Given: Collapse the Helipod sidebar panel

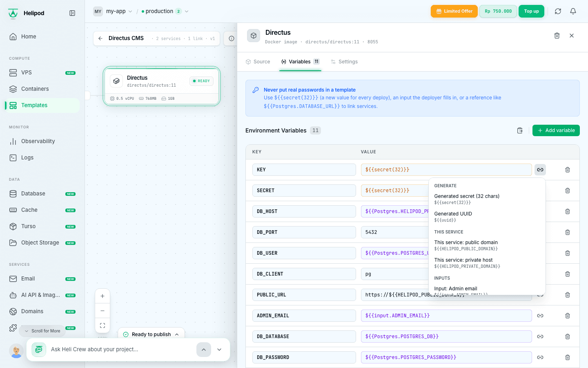Looking at the screenshot, I should pos(72,13).
